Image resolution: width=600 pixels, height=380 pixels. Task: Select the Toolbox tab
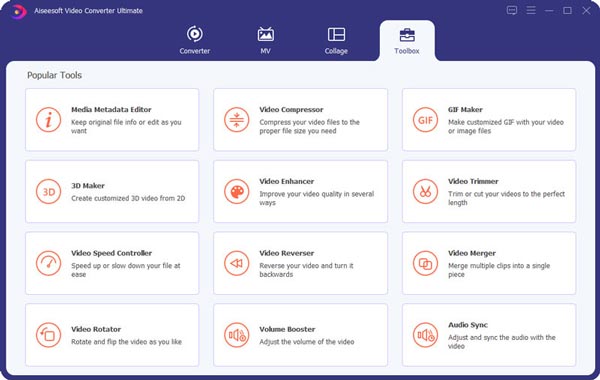[407, 41]
